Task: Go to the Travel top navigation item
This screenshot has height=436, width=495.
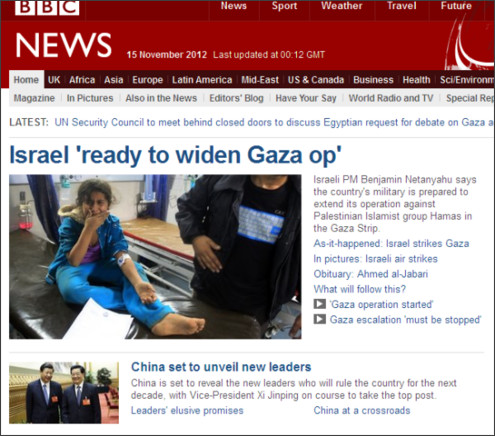Action: click(x=402, y=6)
